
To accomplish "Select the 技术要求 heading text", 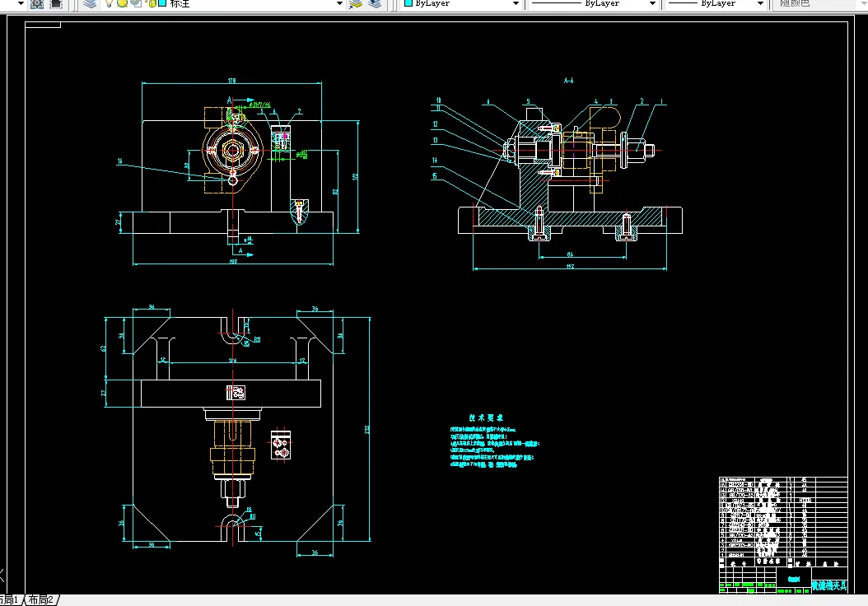I will pos(486,417).
